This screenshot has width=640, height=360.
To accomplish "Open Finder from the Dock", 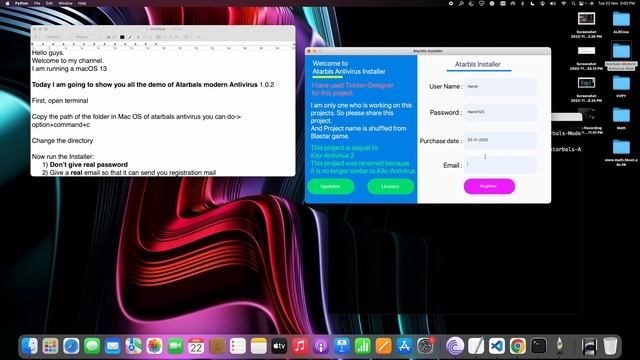I will (x=29, y=347).
